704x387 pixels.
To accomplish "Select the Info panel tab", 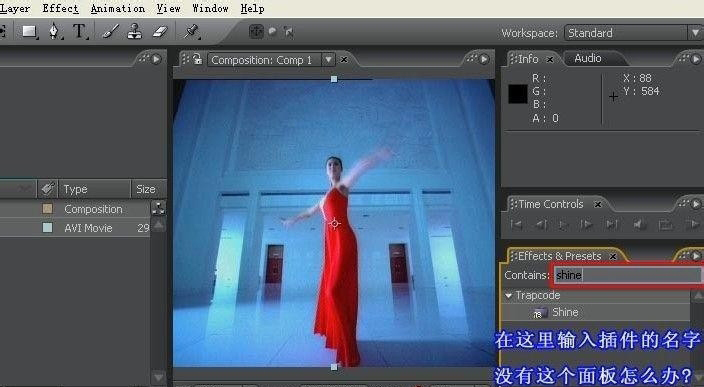I will pyautogui.click(x=528, y=59).
